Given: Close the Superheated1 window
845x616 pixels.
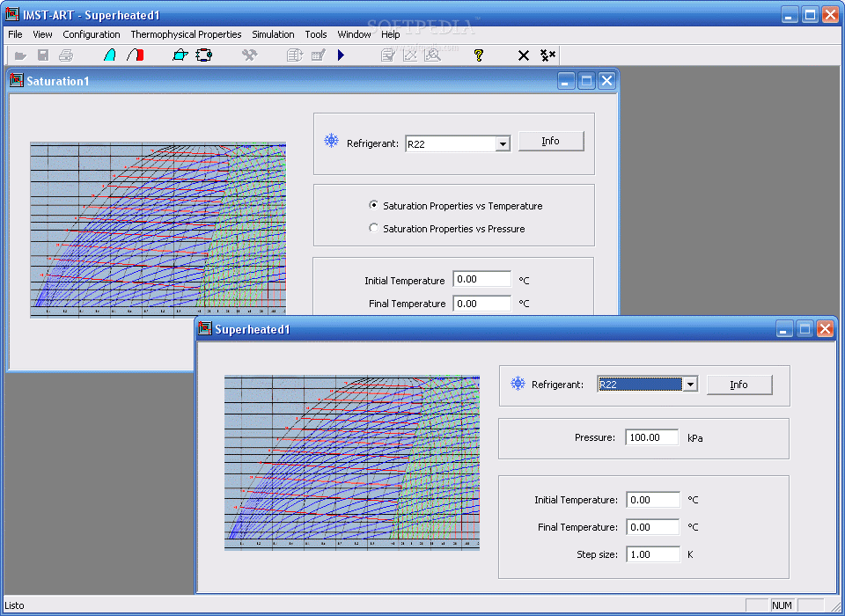Looking at the screenshot, I should 825,329.
